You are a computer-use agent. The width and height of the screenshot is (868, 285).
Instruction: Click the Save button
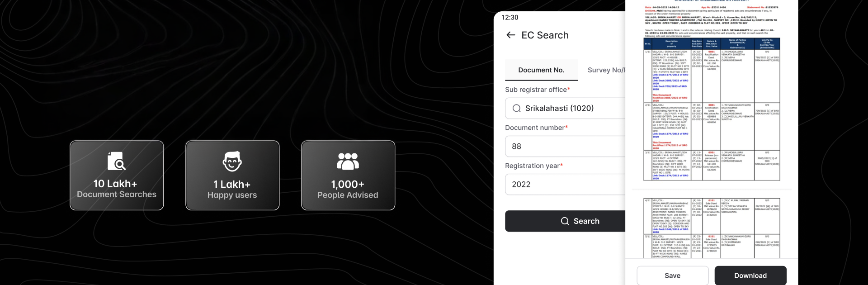coord(672,275)
